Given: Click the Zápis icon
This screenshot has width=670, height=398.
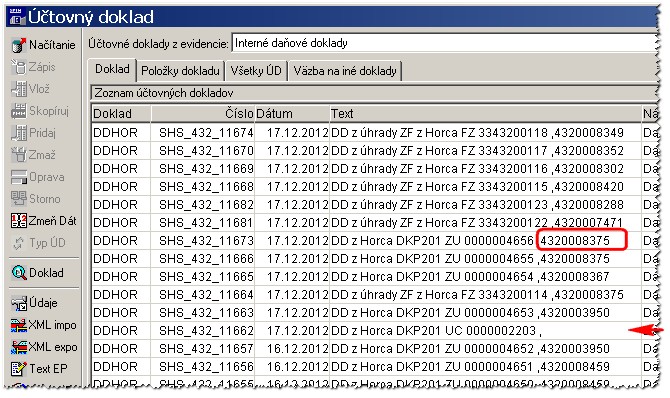Looking at the screenshot, I should tap(18, 67).
